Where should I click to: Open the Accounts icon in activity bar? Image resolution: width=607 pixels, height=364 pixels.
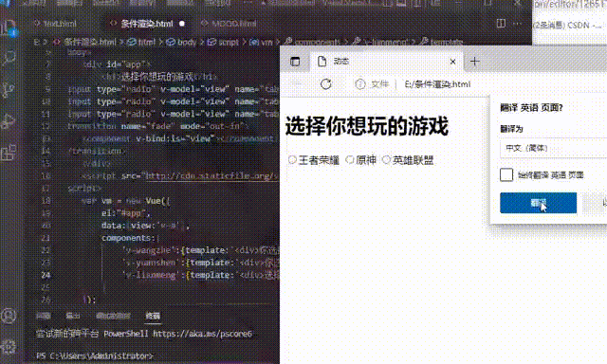point(9,316)
